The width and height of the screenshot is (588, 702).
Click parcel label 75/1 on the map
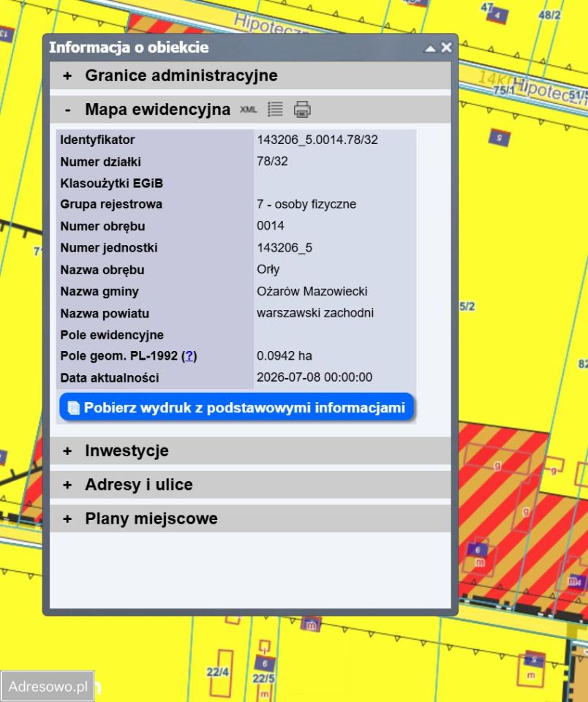click(504, 91)
